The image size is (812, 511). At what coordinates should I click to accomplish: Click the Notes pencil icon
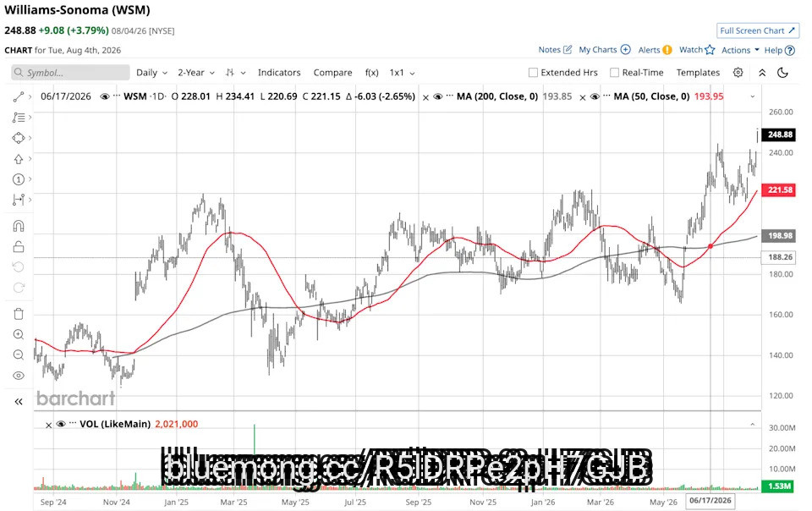(568, 50)
